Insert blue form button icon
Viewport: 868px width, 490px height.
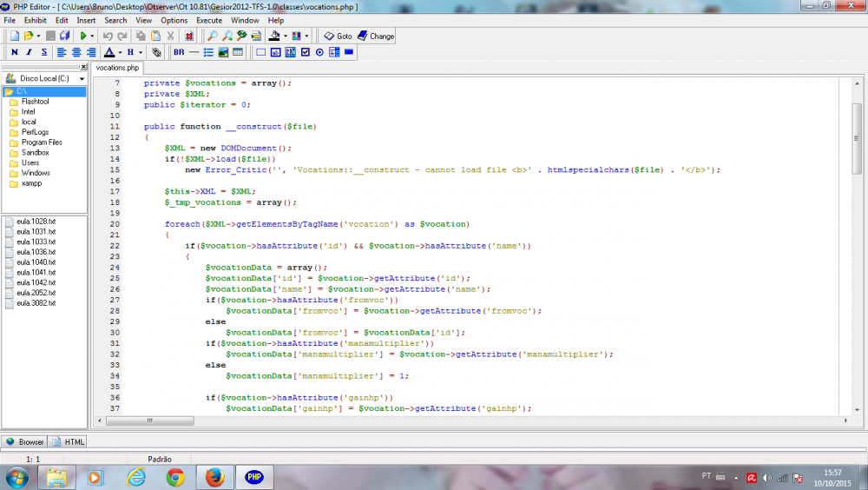coord(349,52)
